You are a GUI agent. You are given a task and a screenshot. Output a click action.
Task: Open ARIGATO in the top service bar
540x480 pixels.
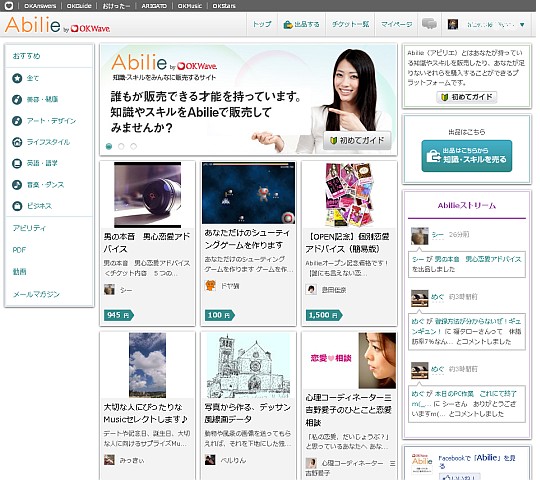pyautogui.click(x=154, y=6)
